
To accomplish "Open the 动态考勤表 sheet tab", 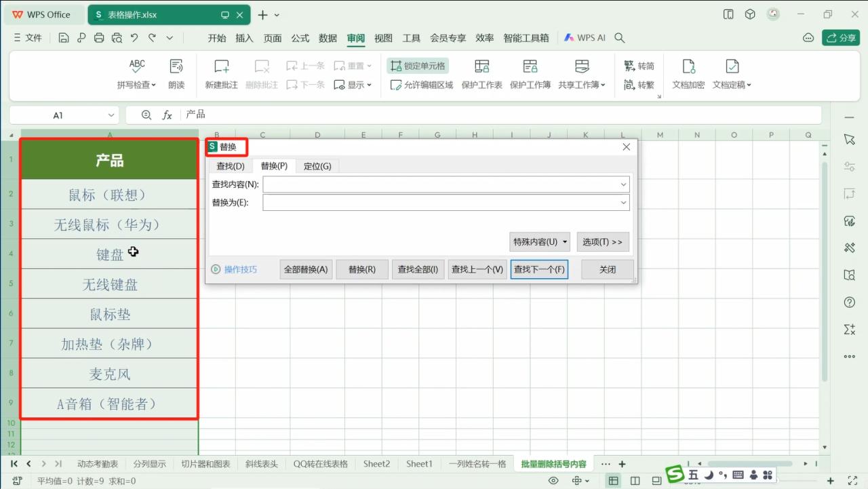I will tap(98, 464).
